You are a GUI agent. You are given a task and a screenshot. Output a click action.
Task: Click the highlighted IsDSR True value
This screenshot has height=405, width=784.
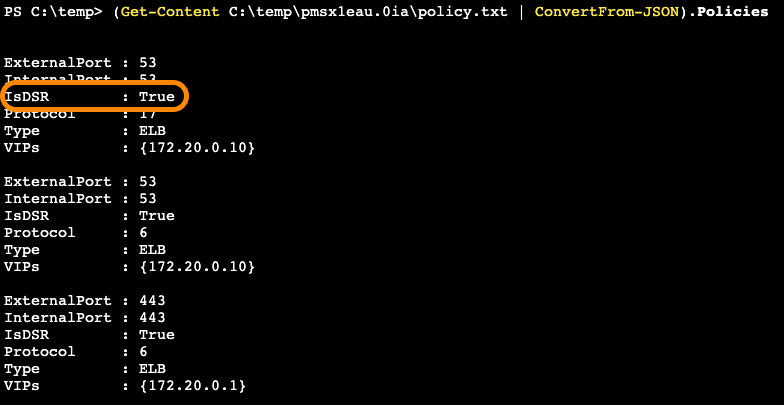pos(156,97)
